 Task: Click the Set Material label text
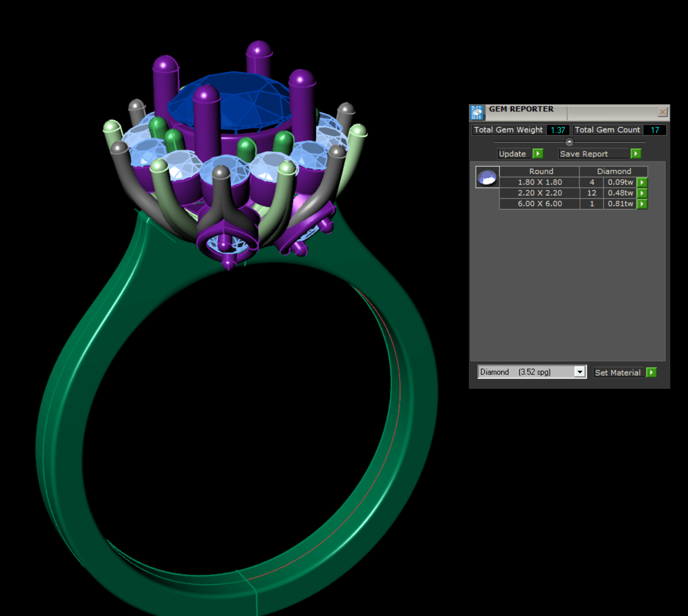pyautogui.click(x=617, y=373)
